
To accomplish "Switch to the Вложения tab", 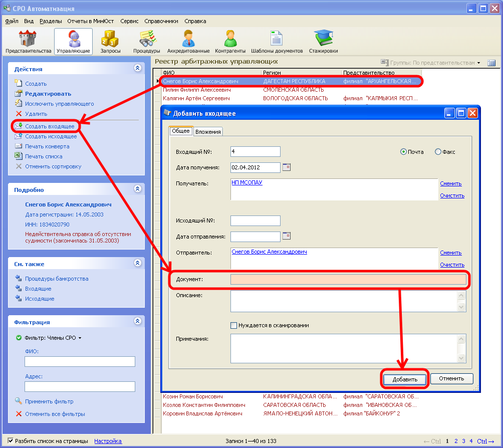I will coord(208,131).
